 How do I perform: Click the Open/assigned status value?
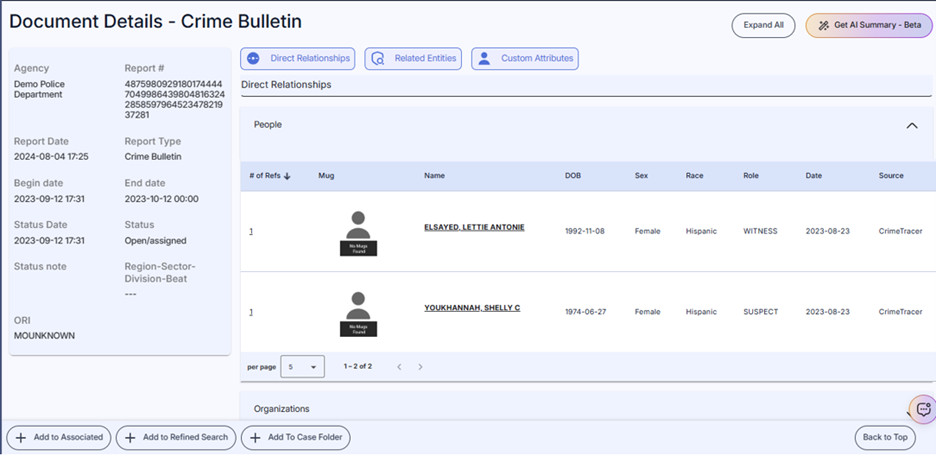pyautogui.click(x=155, y=241)
